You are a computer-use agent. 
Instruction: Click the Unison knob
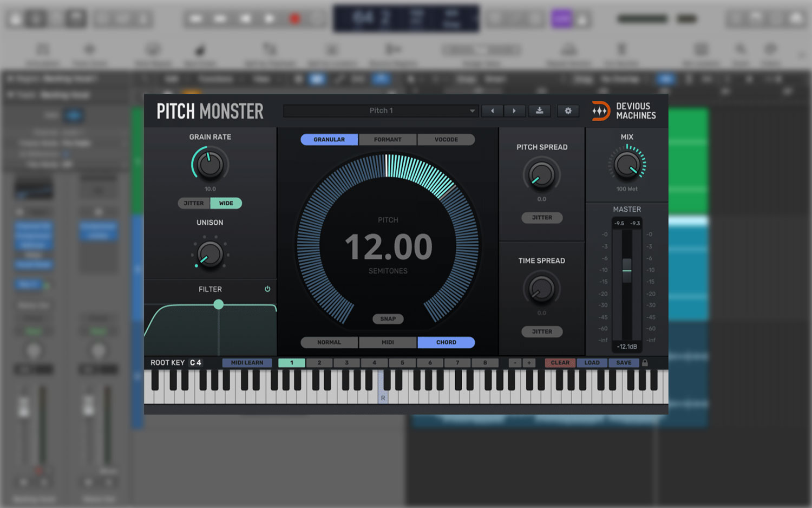[210, 253]
